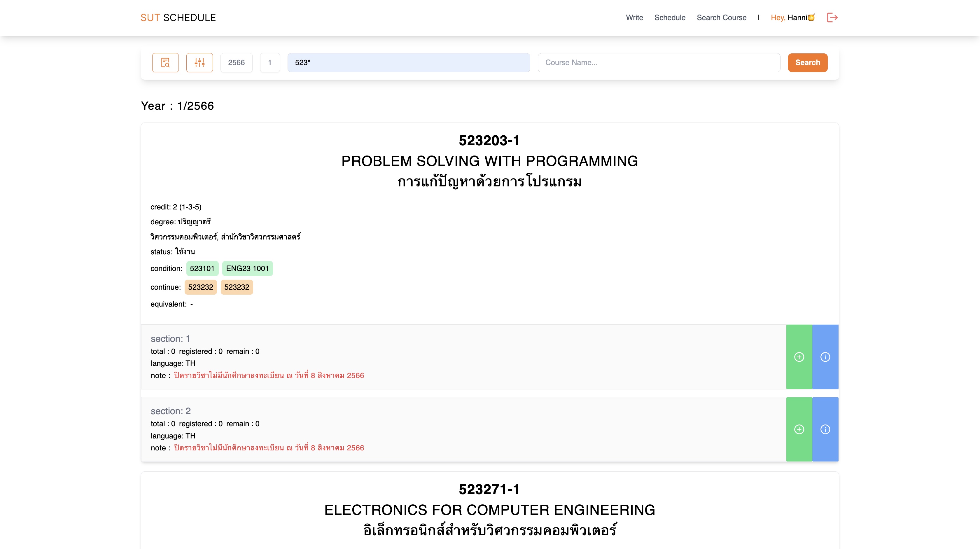Add section 1 with green plus icon
Screen dimensions: 980x549
coord(799,357)
